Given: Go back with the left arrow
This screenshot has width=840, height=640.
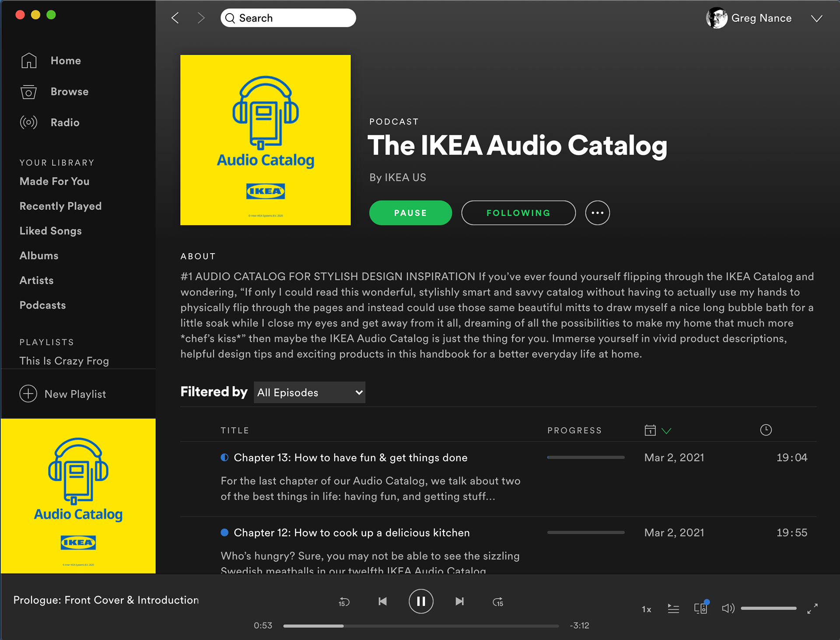Looking at the screenshot, I should pos(175,18).
